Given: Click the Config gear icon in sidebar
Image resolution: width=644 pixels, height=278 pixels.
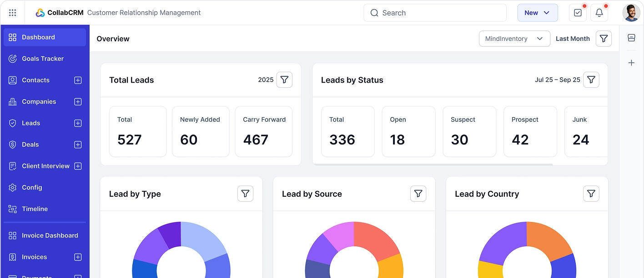Looking at the screenshot, I should (x=12, y=187).
